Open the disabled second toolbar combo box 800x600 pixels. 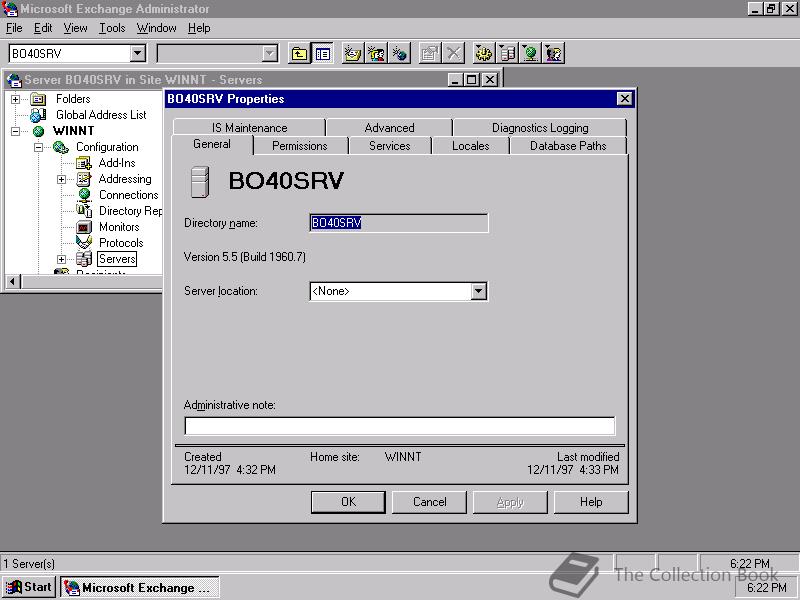click(x=269, y=53)
